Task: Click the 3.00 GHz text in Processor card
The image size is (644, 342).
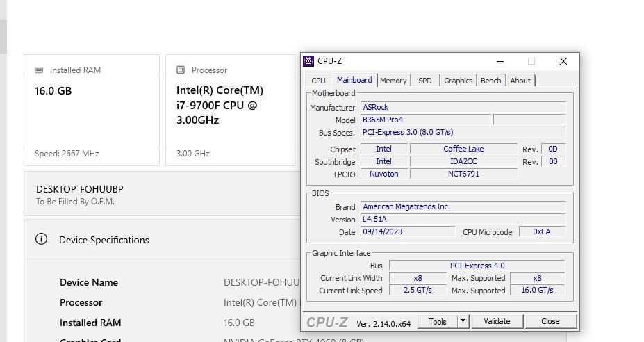Action: 193,154
